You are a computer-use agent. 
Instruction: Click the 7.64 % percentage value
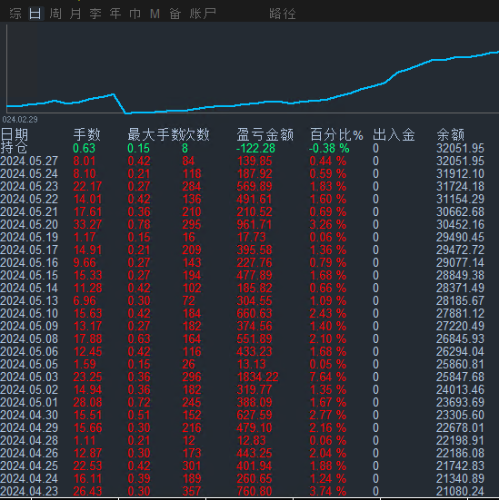pos(328,377)
